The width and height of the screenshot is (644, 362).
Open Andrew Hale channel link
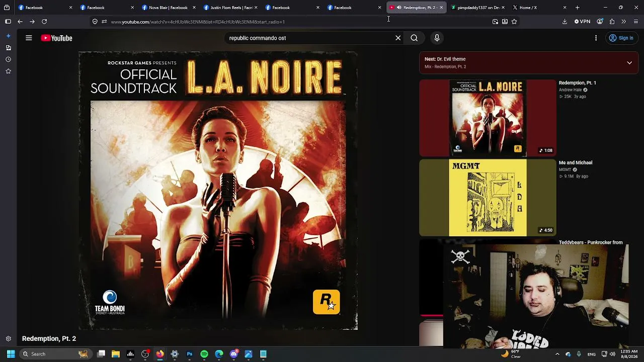point(570,90)
